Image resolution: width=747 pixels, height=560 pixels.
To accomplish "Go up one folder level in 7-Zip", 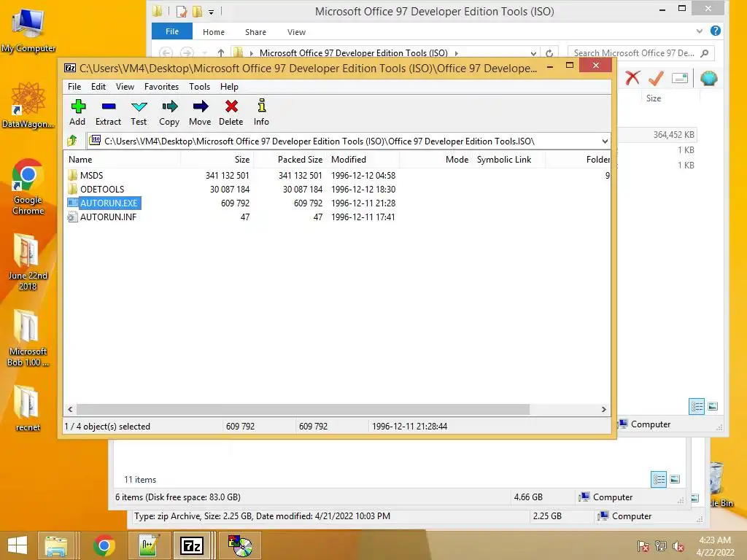I will tap(72, 141).
